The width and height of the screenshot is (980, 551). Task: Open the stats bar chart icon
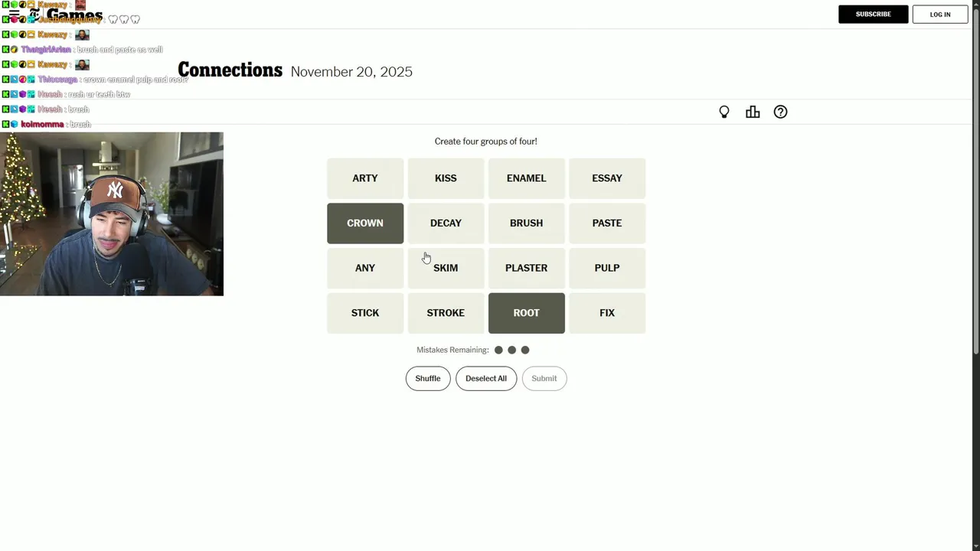tap(753, 112)
